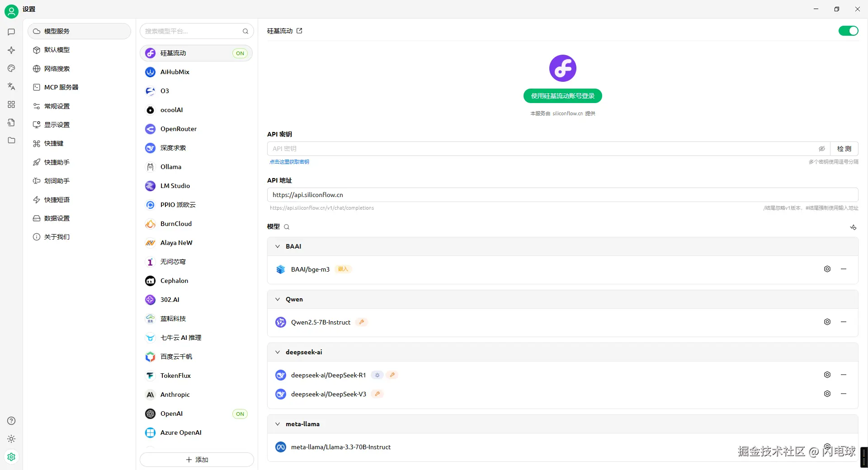The image size is (868, 470).
Task: Select the TokenFlux provider
Action: [x=196, y=376]
